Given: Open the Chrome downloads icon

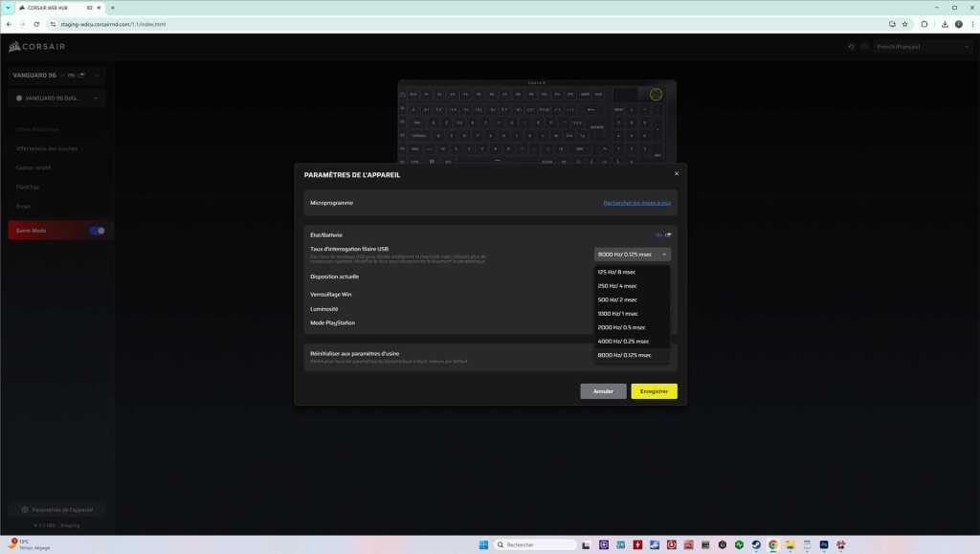Looking at the screenshot, I should [x=945, y=24].
